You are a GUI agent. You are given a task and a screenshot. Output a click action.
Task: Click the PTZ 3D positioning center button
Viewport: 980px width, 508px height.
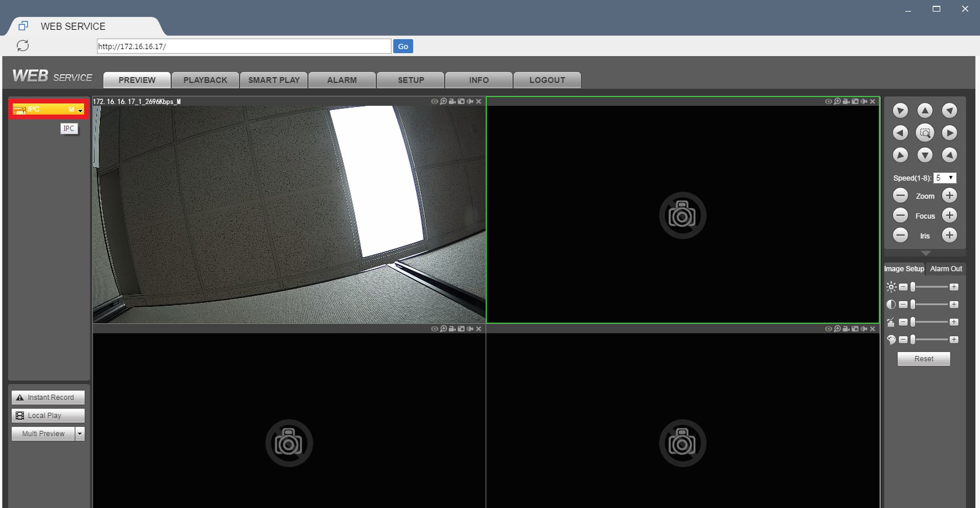(925, 133)
